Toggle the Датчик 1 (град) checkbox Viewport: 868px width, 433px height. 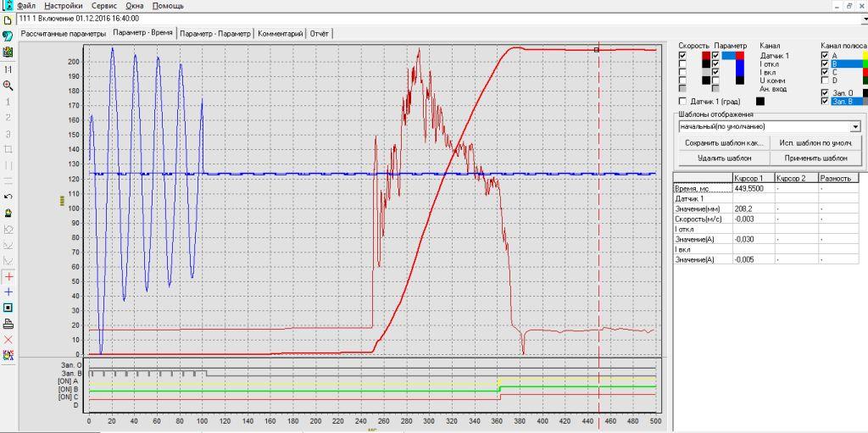click(683, 101)
